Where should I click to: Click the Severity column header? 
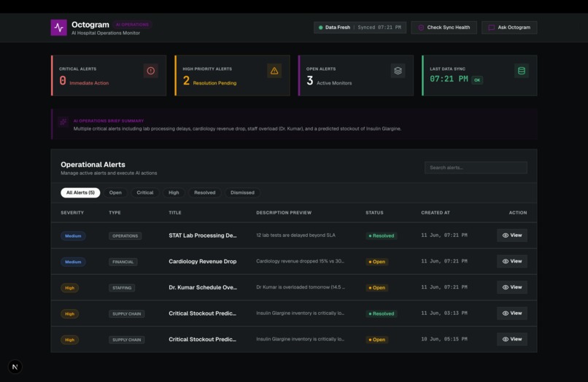72,213
